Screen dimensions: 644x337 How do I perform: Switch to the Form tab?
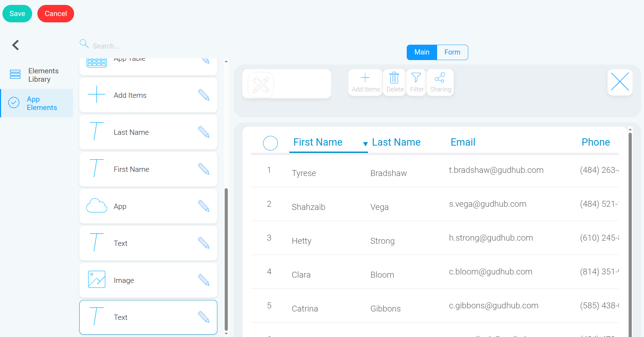click(453, 52)
